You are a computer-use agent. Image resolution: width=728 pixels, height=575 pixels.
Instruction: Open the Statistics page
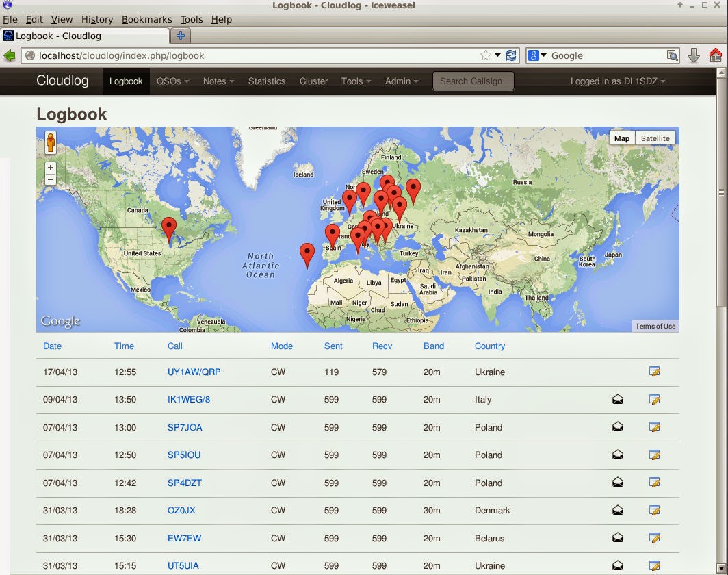coord(267,81)
